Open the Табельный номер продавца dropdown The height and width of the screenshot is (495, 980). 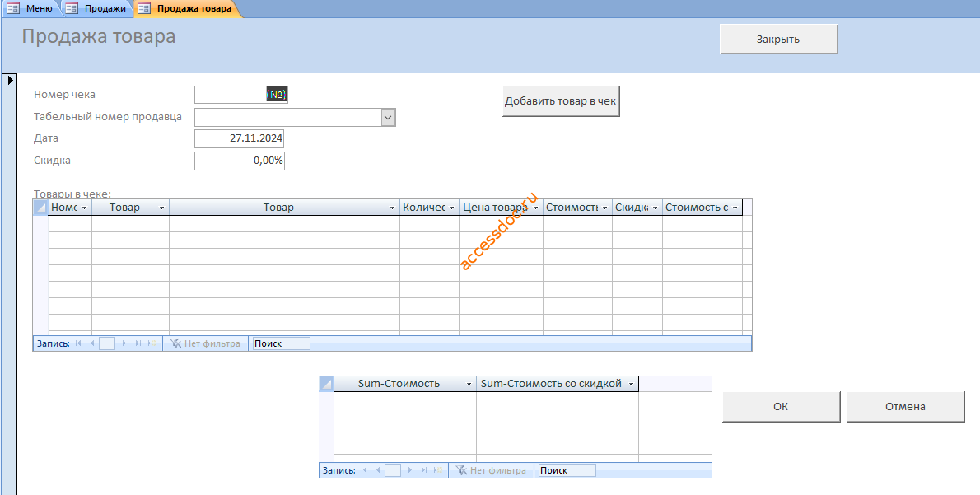[x=388, y=117]
